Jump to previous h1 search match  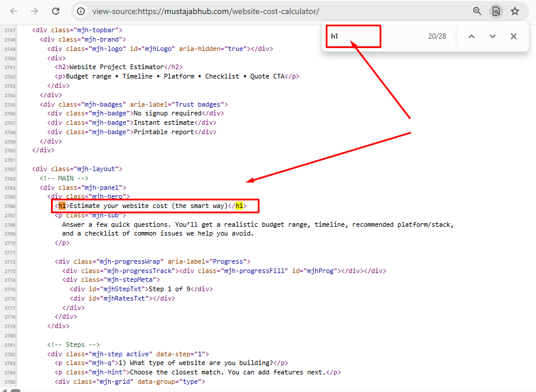click(472, 36)
